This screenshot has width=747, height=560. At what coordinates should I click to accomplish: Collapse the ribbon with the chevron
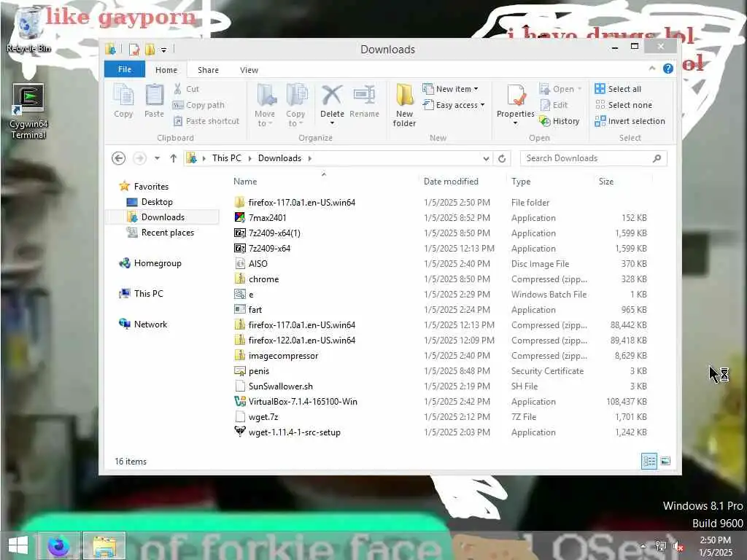click(652, 69)
